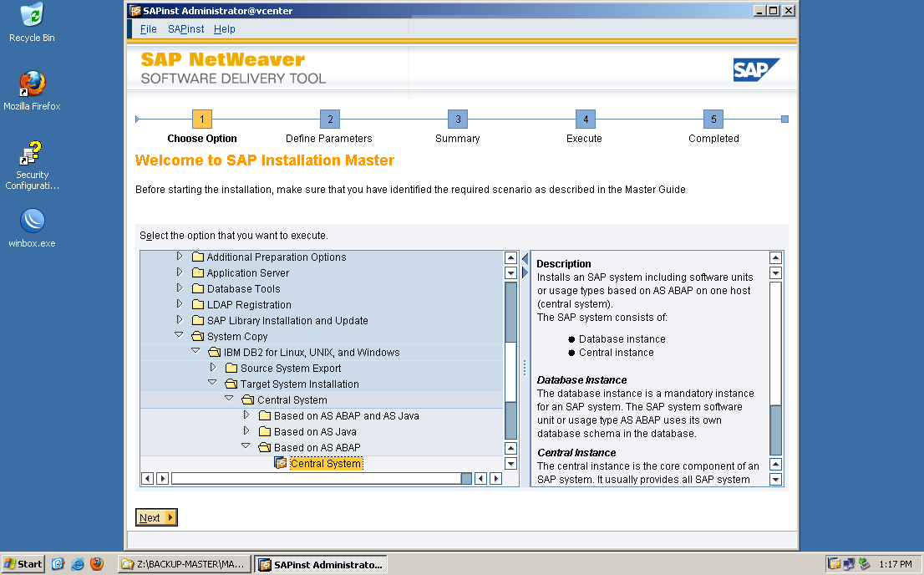Open the File menu
924x575 pixels.
(x=148, y=29)
